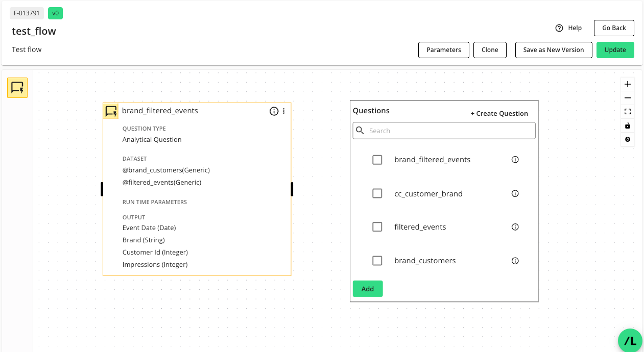Zoom out of the canvas
This screenshot has width=644, height=352.
[x=627, y=97]
